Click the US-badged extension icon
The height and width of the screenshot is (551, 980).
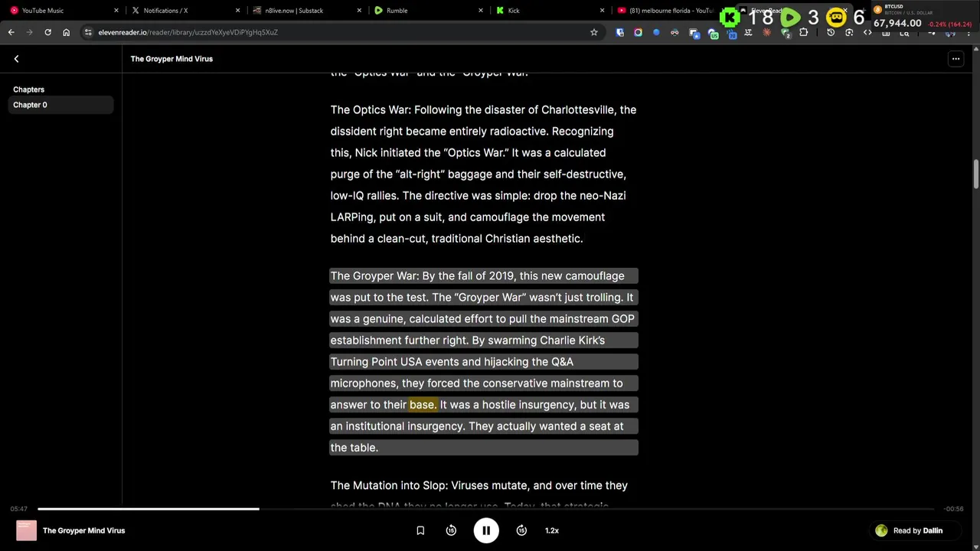pyautogui.click(x=713, y=33)
